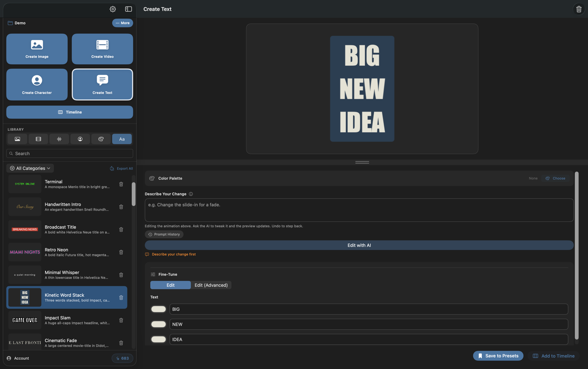Open the Account profile
Viewport: 588px width, 369px height.
(18, 358)
